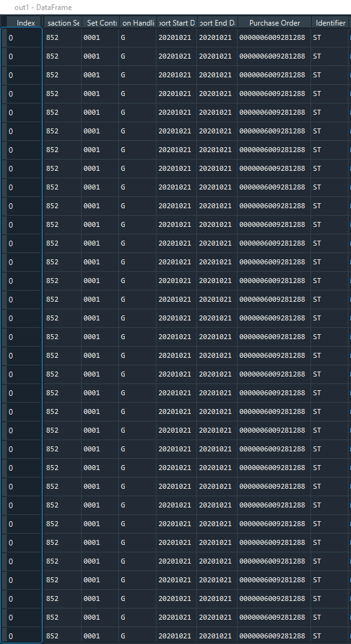Select the Purchase Order column header
Screen dimensions: 351x644
(274, 23)
